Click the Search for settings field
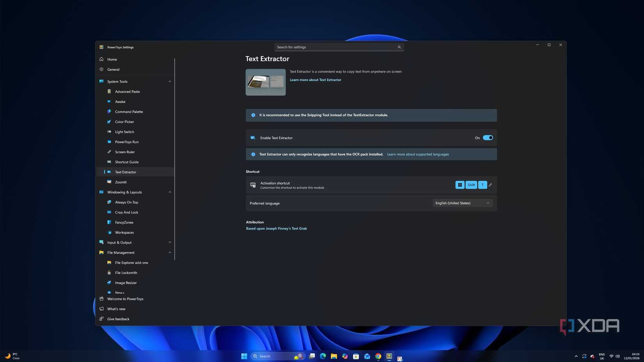This screenshot has height=362, width=644. pyautogui.click(x=339, y=47)
